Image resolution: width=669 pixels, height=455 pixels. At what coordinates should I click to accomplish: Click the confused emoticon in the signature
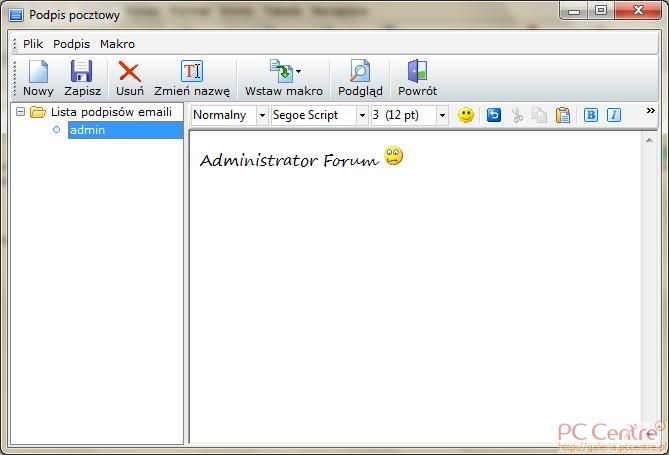coord(393,156)
